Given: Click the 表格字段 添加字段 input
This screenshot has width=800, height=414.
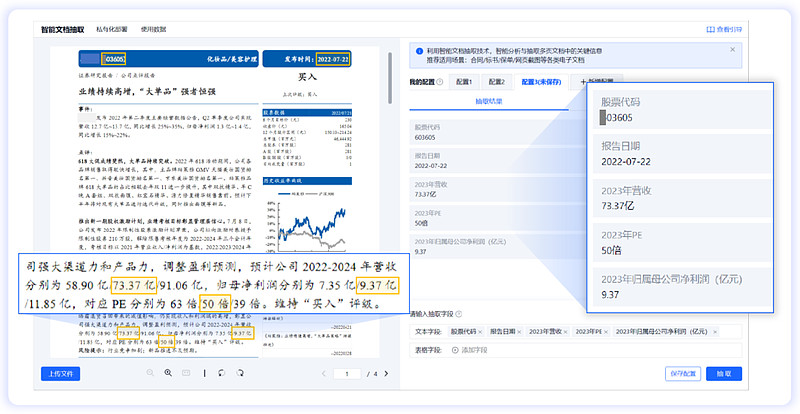Looking at the screenshot, I should pos(576,350).
